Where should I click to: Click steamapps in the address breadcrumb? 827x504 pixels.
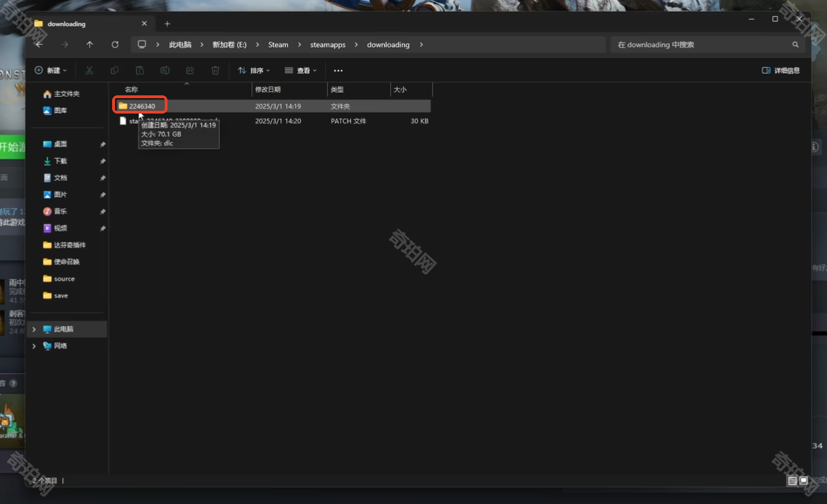[x=328, y=45]
